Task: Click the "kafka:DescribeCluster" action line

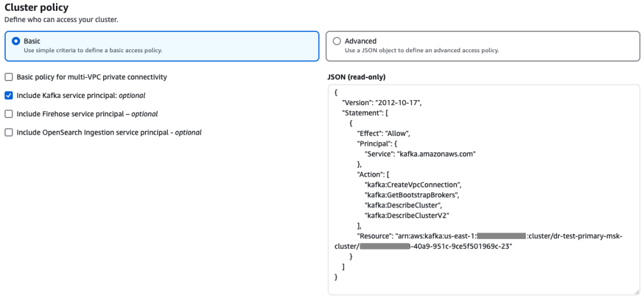Action: (403, 205)
